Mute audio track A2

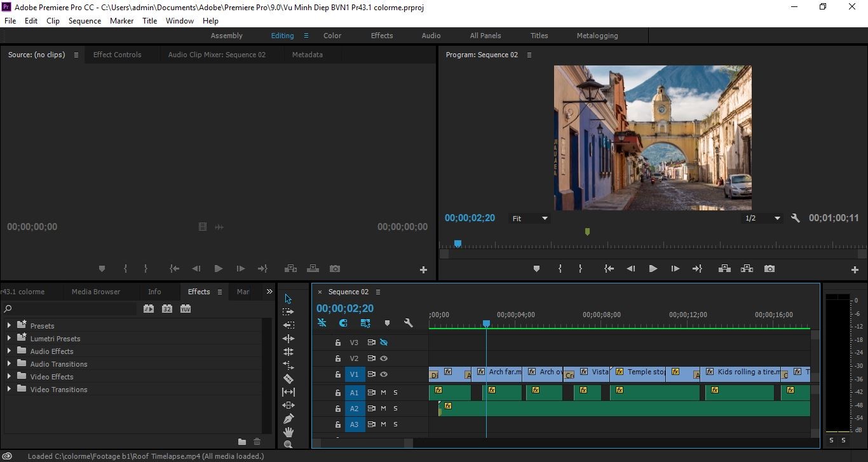click(383, 409)
